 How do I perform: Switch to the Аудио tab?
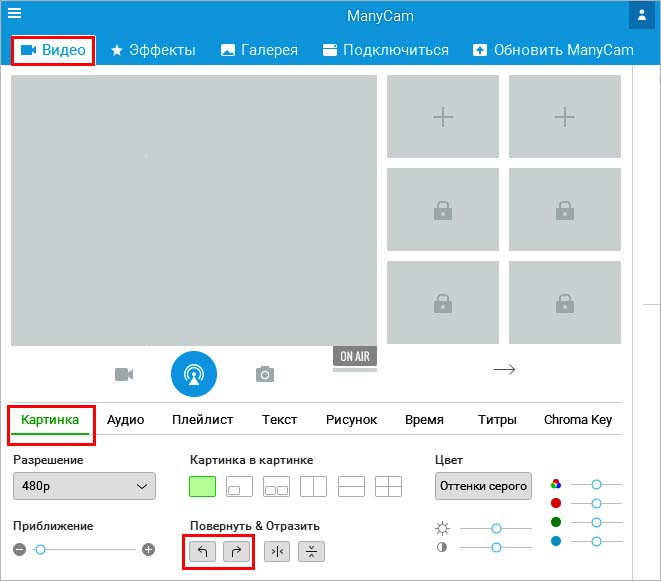tap(126, 420)
